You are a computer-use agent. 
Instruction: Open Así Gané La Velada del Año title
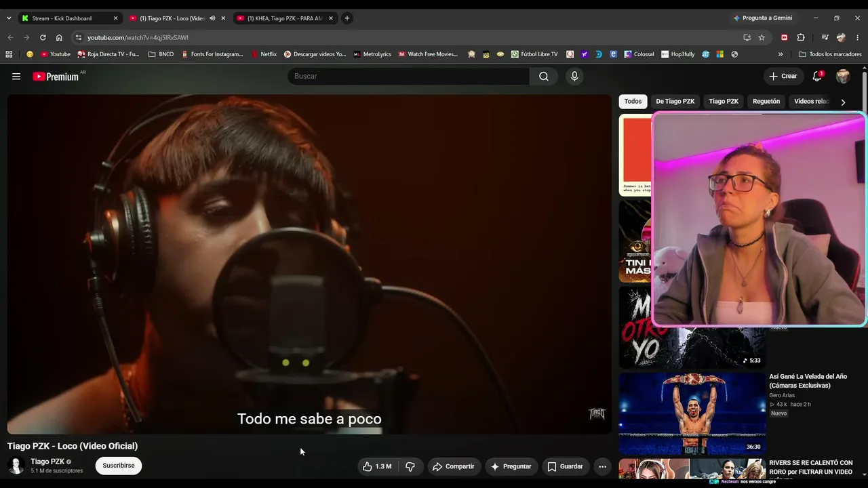808,381
